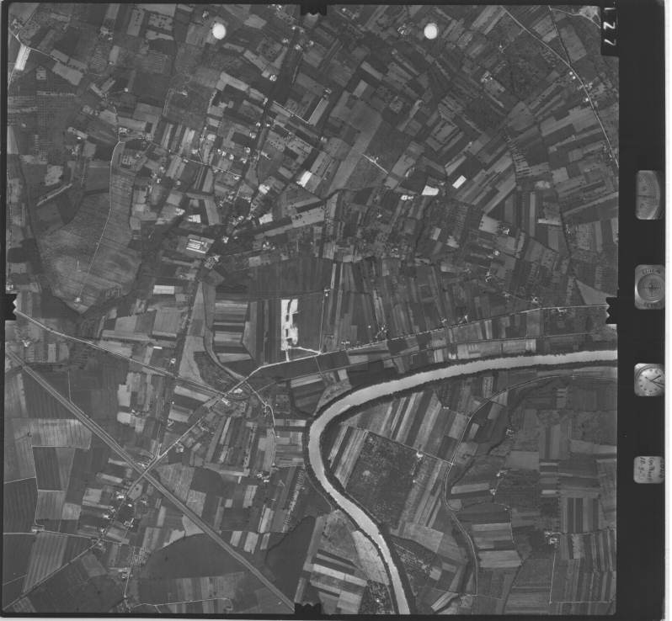Click the circular level instrument in the margin

coord(649,287)
